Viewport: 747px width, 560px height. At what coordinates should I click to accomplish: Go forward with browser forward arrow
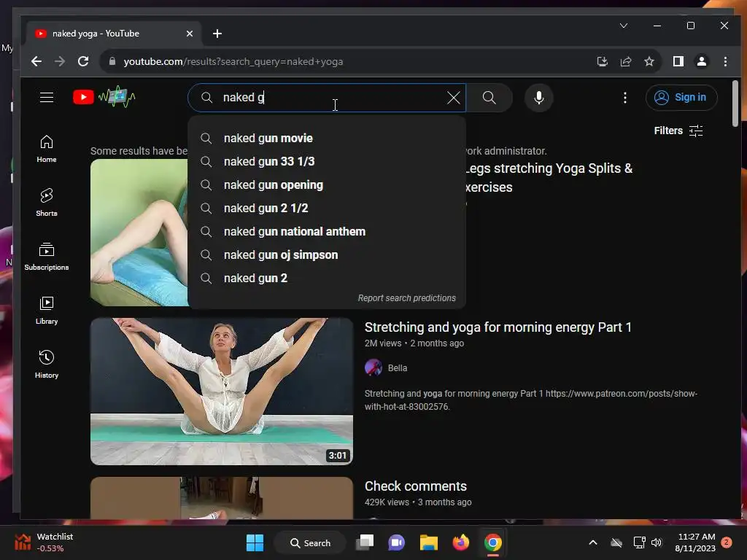(60, 61)
